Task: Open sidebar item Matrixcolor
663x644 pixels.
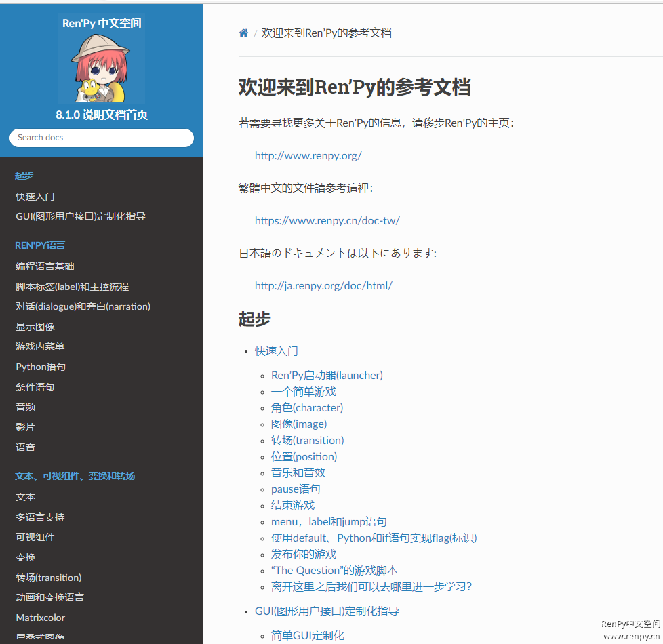Action: [x=40, y=618]
